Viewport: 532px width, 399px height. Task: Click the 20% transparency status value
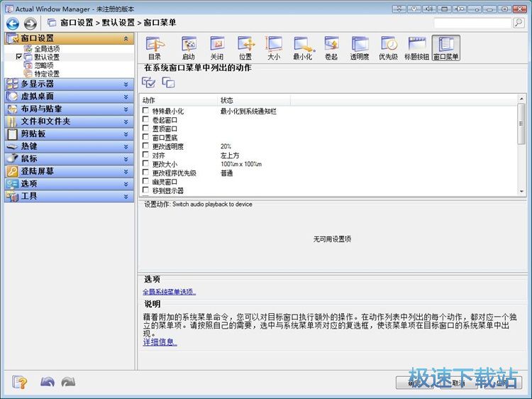(226, 146)
